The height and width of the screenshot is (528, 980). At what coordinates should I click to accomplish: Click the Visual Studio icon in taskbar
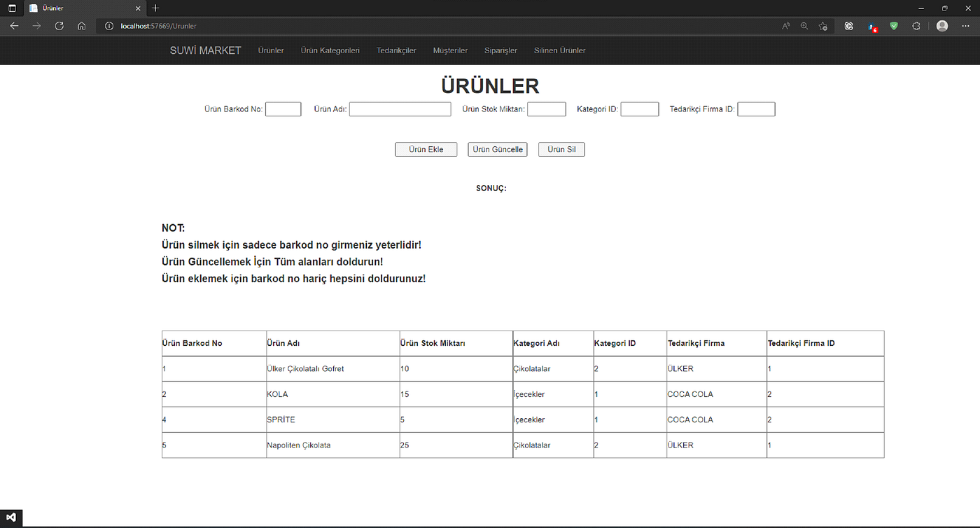tap(11, 517)
